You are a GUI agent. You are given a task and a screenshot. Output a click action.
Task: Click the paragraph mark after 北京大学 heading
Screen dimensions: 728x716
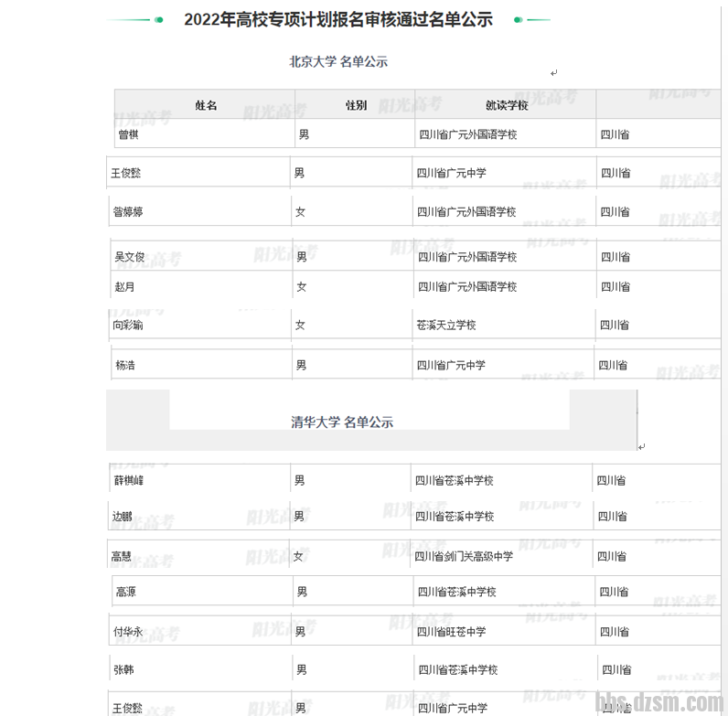point(554,73)
